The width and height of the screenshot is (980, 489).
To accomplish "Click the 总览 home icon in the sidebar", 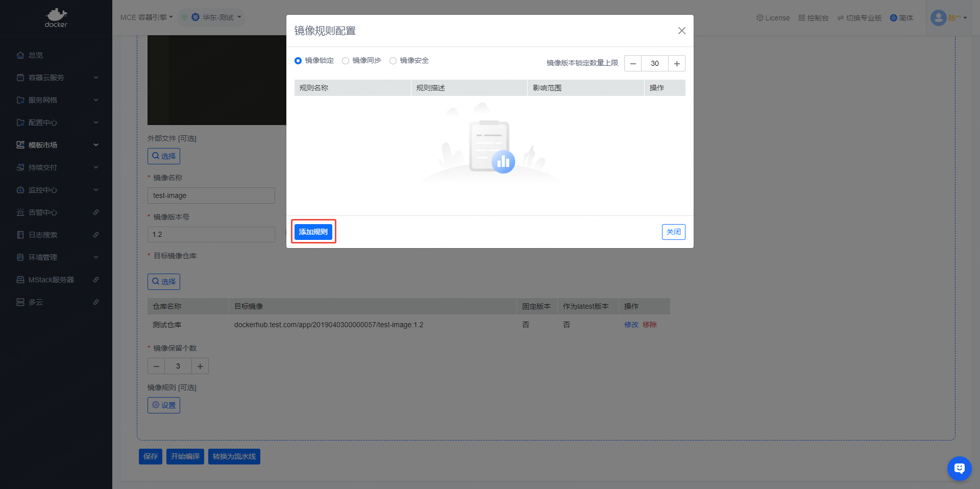I will click(20, 55).
